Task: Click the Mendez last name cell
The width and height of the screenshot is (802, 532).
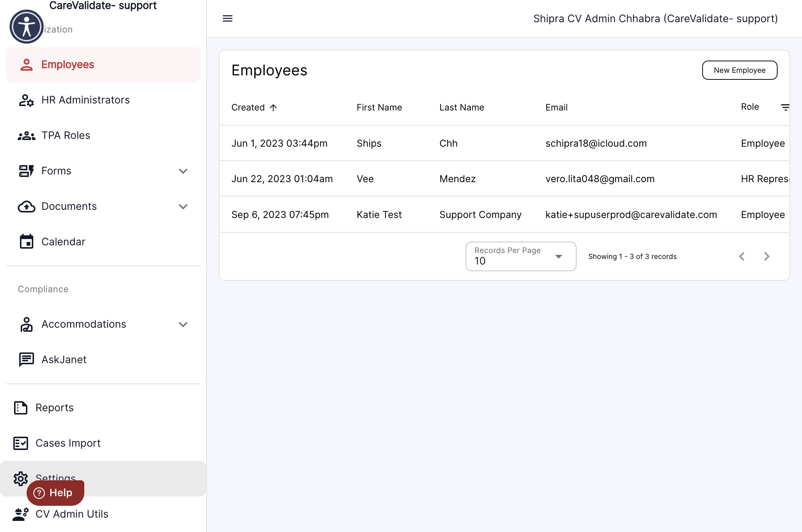Action: point(458,179)
